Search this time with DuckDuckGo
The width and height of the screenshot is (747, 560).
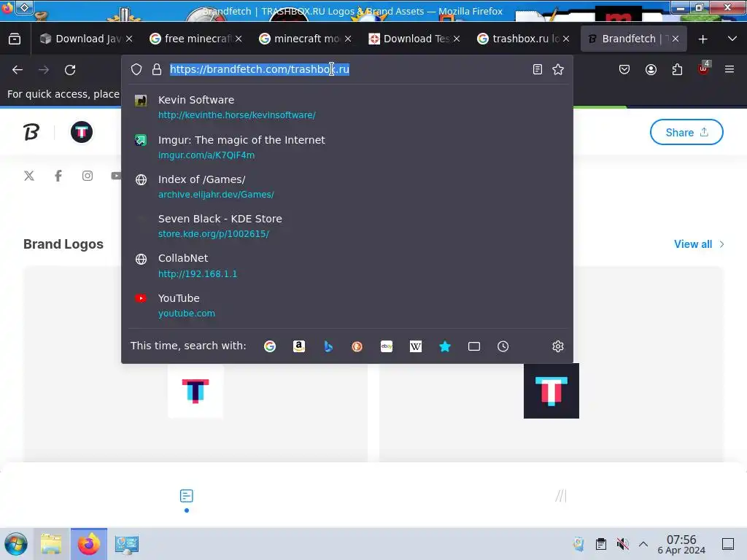click(x=357, y=346)
